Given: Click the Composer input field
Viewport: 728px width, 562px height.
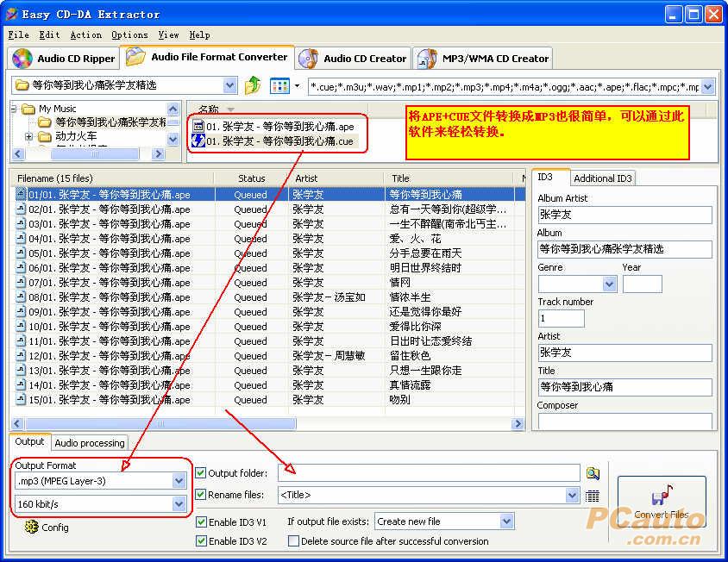Looking at the screenshot, I should pos(624,421).
